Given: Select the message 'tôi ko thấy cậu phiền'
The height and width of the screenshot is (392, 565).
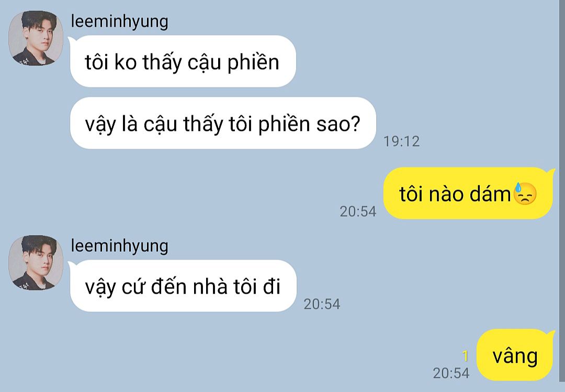Looking at the screenshot, I should (183, 61).
